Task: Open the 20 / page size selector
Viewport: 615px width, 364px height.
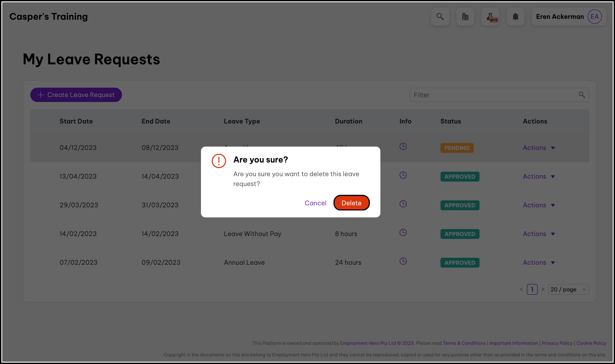Action: point(568,289)
